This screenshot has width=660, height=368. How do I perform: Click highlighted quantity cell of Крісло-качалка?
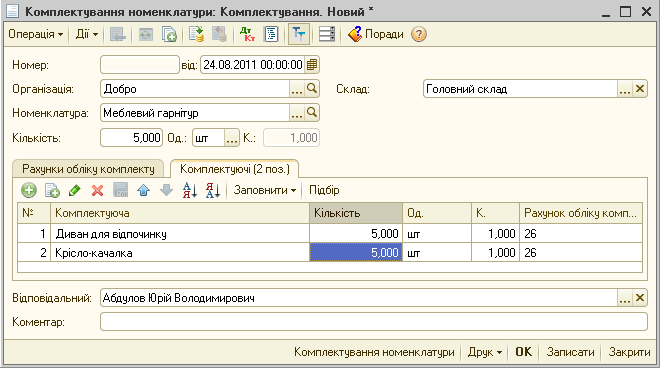coord(356,253)
